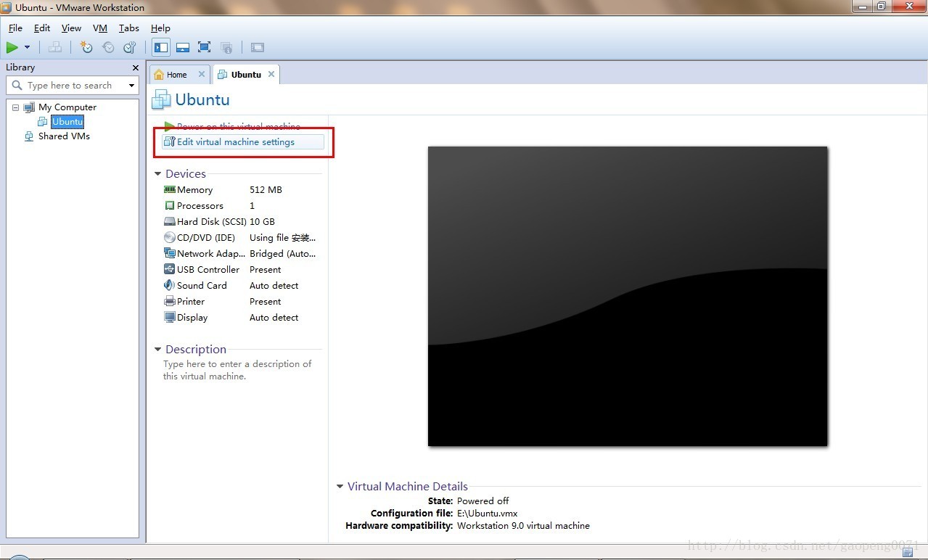Click the Memory device icon
This screenshot has height=560, width=928.
(x=170, y=189)
